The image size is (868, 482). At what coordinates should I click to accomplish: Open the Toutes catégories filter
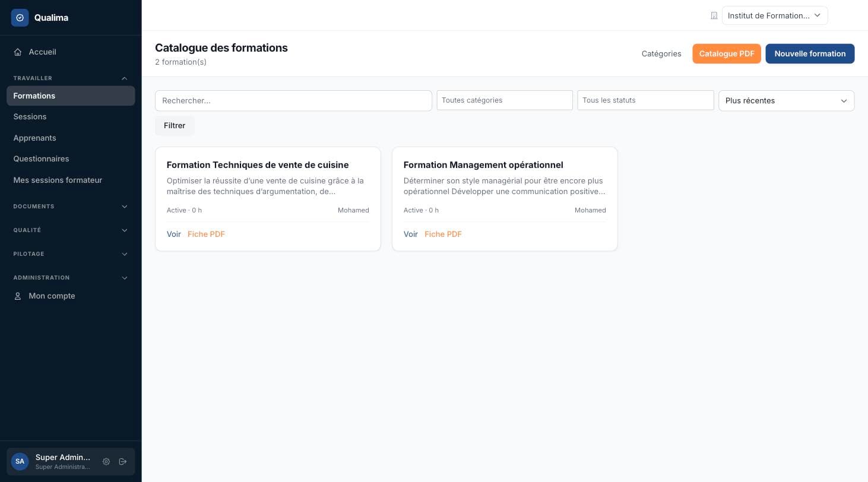[505, 100]
